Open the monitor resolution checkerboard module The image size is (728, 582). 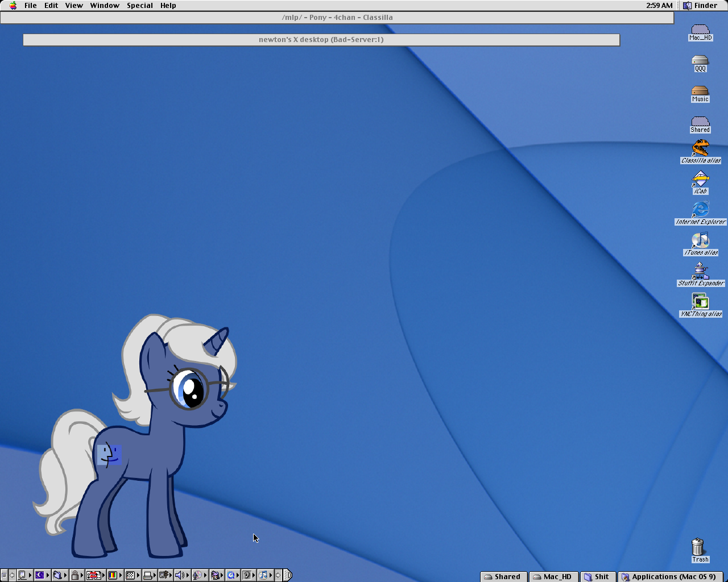click(x=133, y=575)
